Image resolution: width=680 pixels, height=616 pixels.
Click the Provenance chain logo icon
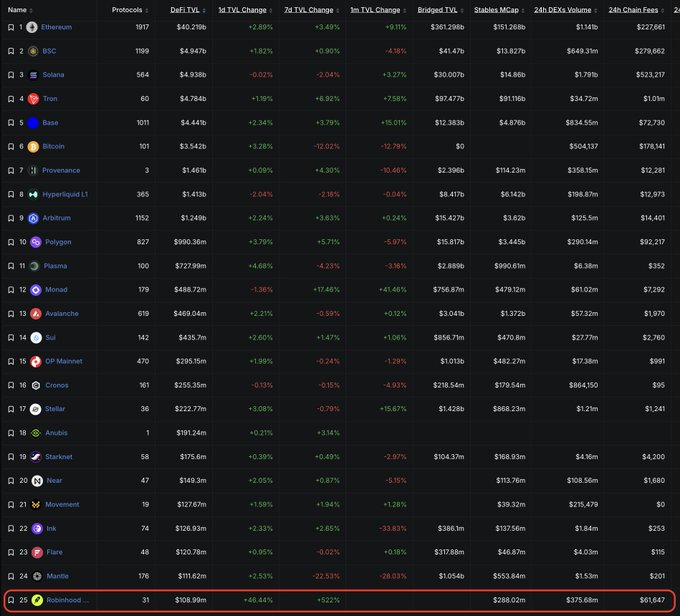(x=33, y=170)
